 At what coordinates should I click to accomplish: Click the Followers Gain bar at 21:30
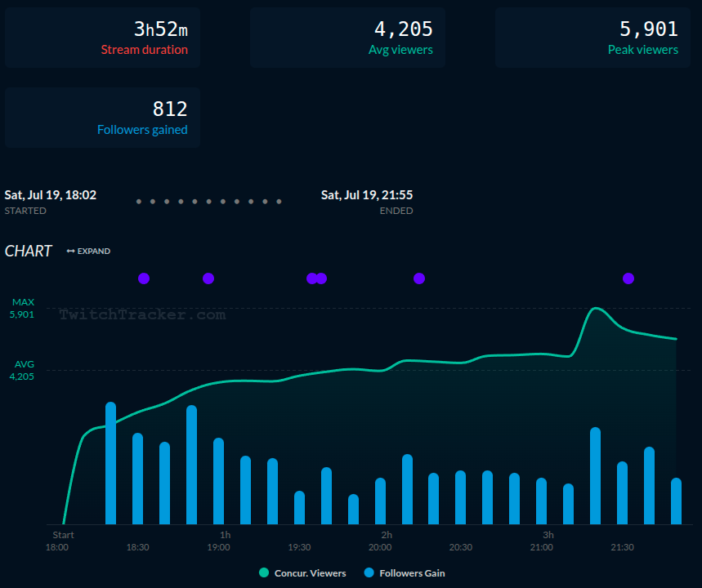pos(622,492)
